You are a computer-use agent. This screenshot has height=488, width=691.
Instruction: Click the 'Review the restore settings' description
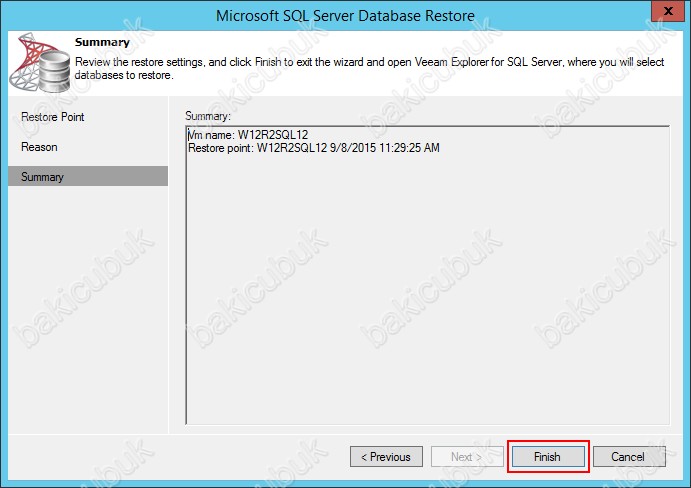click(x=369, y=68)
